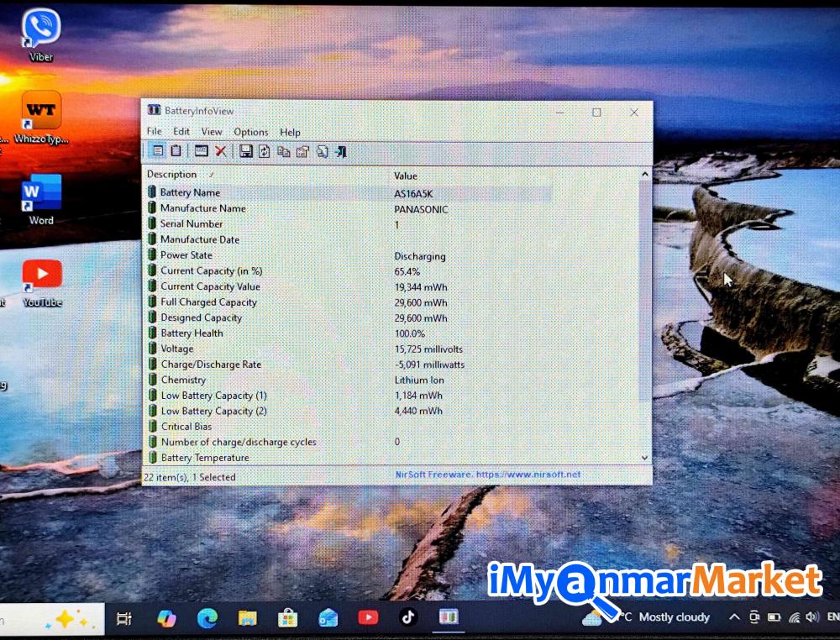
Task: Click the Find toolbar icon
Action: (322, 151)
